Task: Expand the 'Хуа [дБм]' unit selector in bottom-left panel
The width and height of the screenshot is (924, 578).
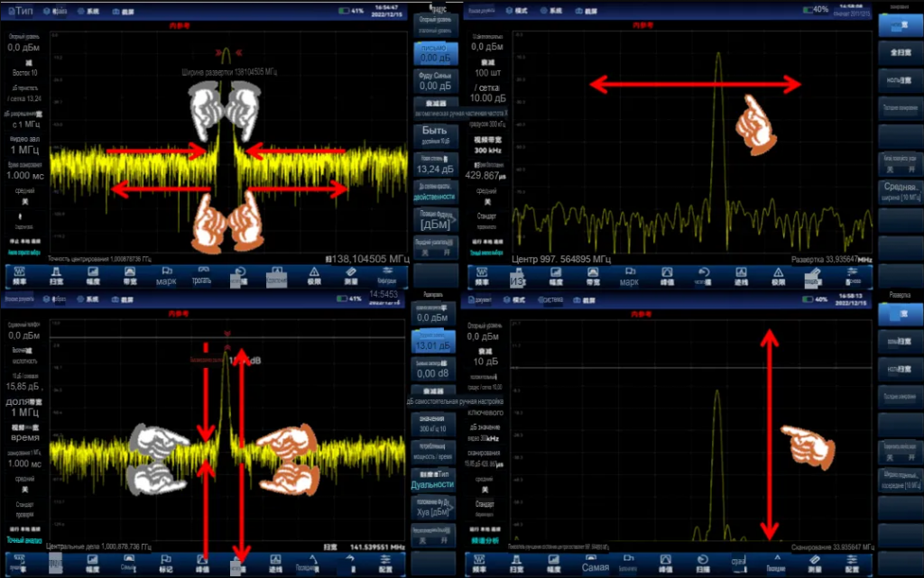Action: (x=434, y=508)
